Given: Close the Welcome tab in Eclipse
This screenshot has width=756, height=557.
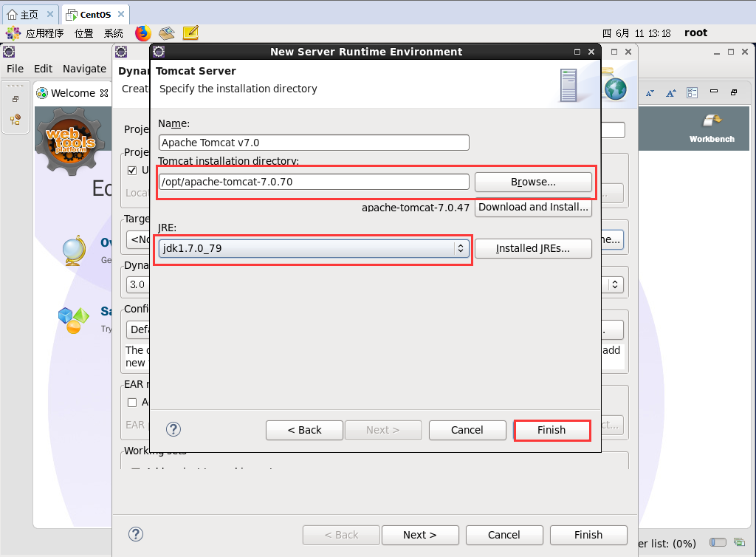Looking at the screenshot, I should pos(104,93).
